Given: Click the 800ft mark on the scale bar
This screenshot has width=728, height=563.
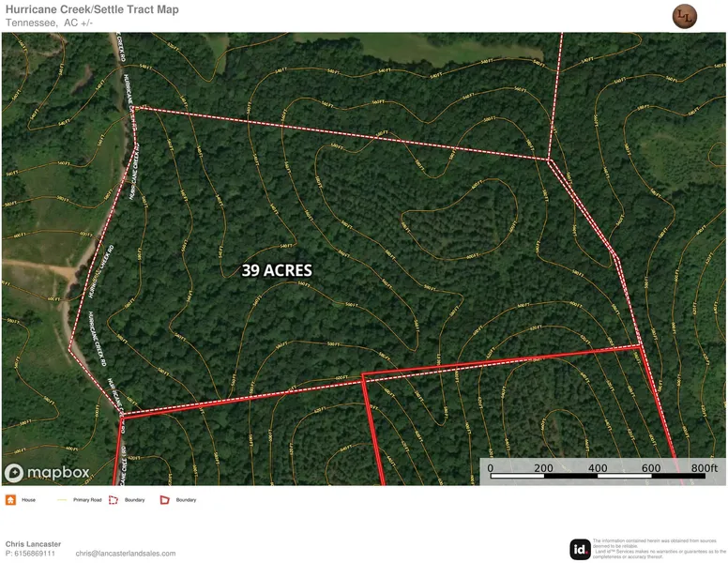Looking at the screenshot, I should [704, 468].
